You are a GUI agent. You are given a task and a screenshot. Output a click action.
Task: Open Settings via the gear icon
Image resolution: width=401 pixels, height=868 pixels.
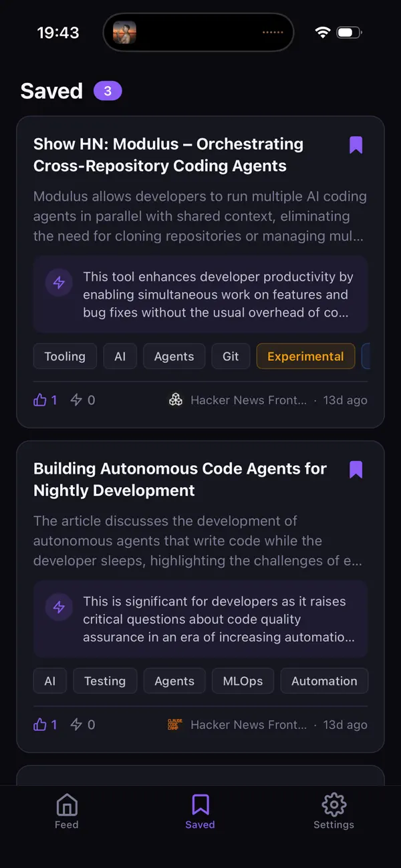pos(333,810)
